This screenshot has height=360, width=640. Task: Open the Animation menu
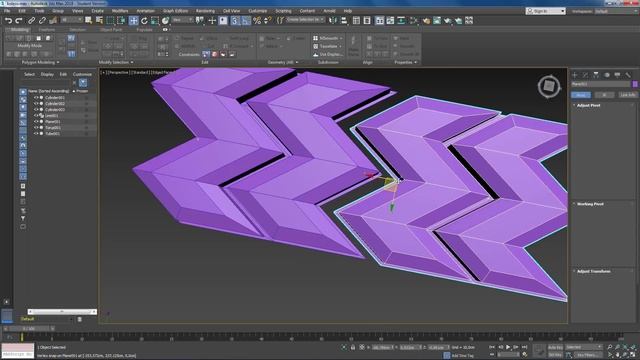tap(145, 11)
